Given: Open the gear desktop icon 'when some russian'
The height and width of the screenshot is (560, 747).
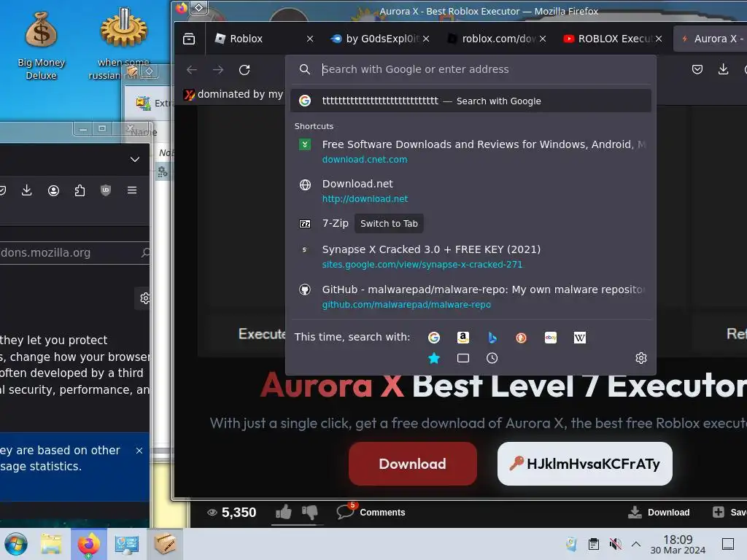Looking at the screenshot, I should (123, 45).
